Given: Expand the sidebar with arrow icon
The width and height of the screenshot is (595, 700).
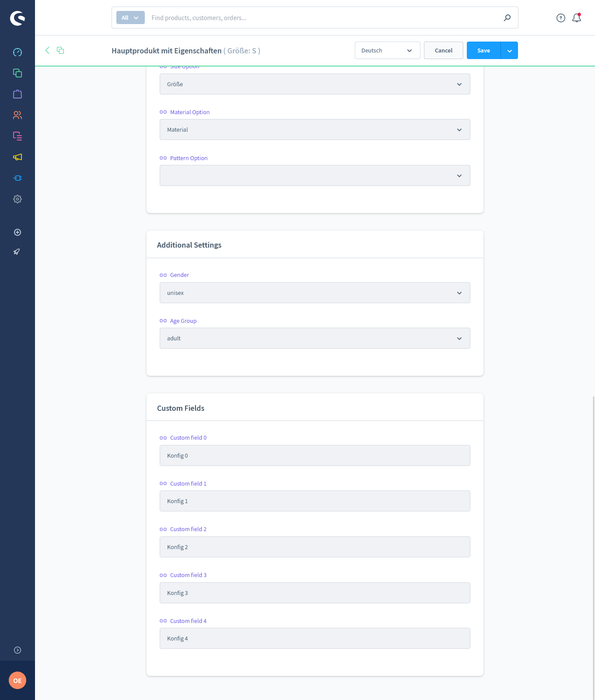Looking at the screenshot, I should coord(17,650).
